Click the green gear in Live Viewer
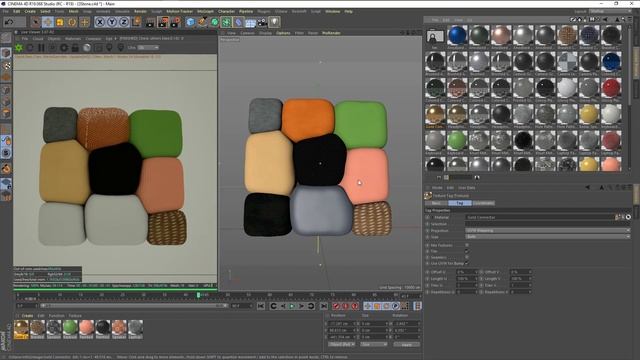The height and width of the screenshot is (360, 640). pos(19,48)
